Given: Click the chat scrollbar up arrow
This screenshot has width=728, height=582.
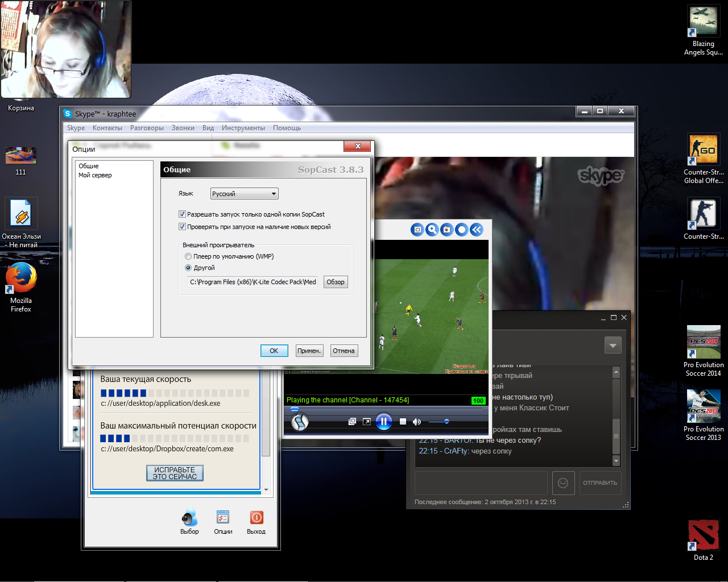Looking at the screenshot, I should (616, 372).
